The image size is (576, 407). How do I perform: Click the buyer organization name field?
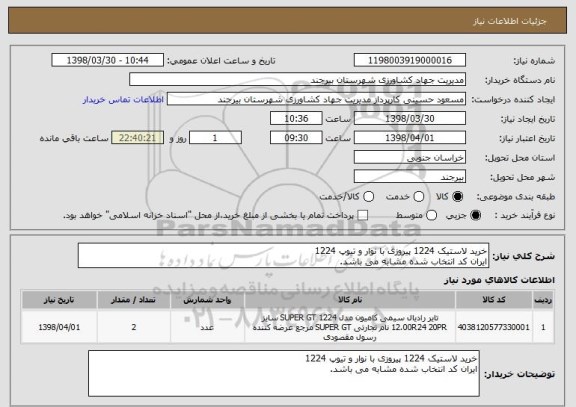click(x=298, y=80)
